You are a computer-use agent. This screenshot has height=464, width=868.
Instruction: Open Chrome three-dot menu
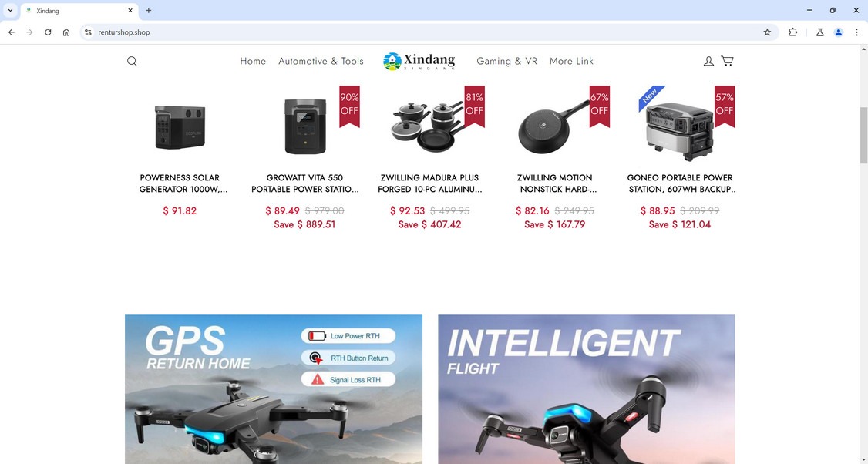click(856, 32)
